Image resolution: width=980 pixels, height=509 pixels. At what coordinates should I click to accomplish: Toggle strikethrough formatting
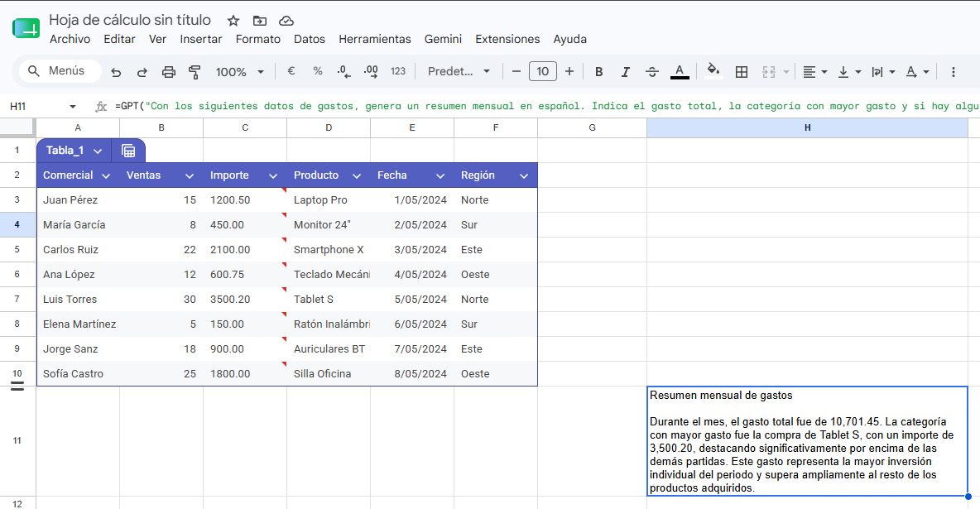652,72
